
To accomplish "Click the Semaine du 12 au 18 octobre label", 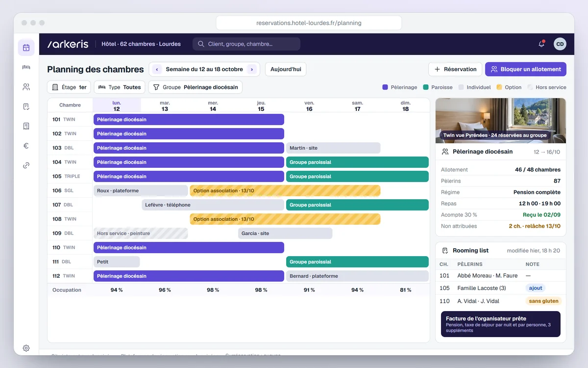I will coord(204,69).
